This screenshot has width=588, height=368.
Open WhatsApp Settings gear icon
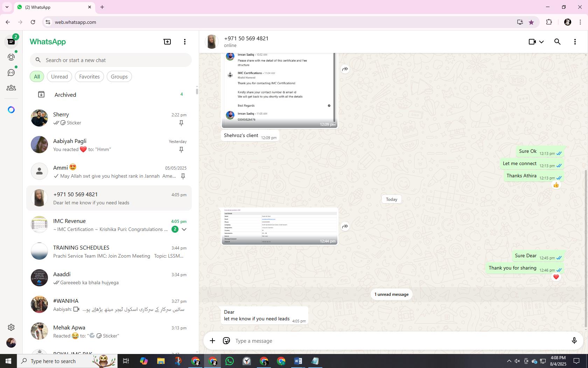point(11,327)
